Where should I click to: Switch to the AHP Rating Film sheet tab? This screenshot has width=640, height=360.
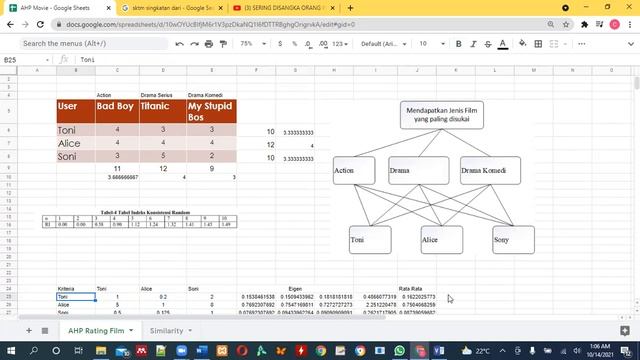(x=96, y=331)
